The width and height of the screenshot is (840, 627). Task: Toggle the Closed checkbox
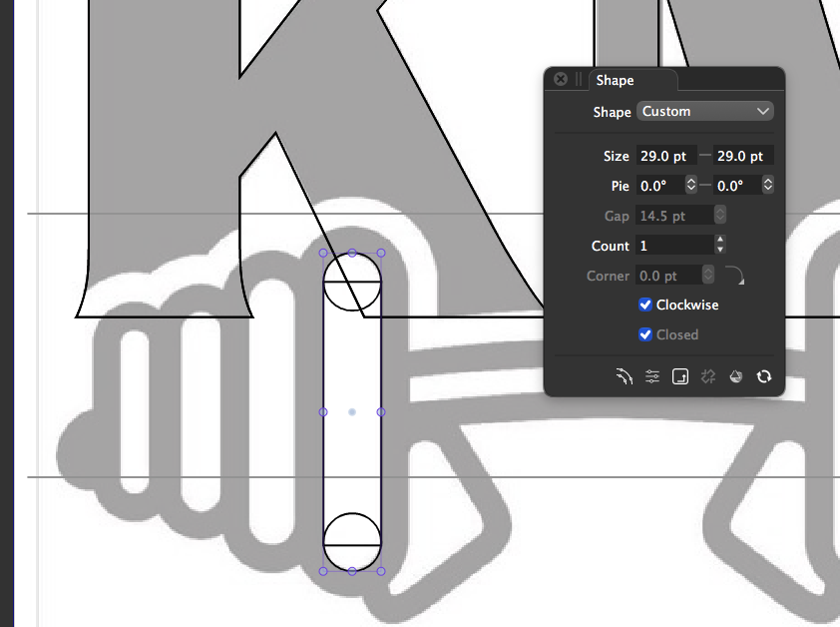[x=645, y=334]
